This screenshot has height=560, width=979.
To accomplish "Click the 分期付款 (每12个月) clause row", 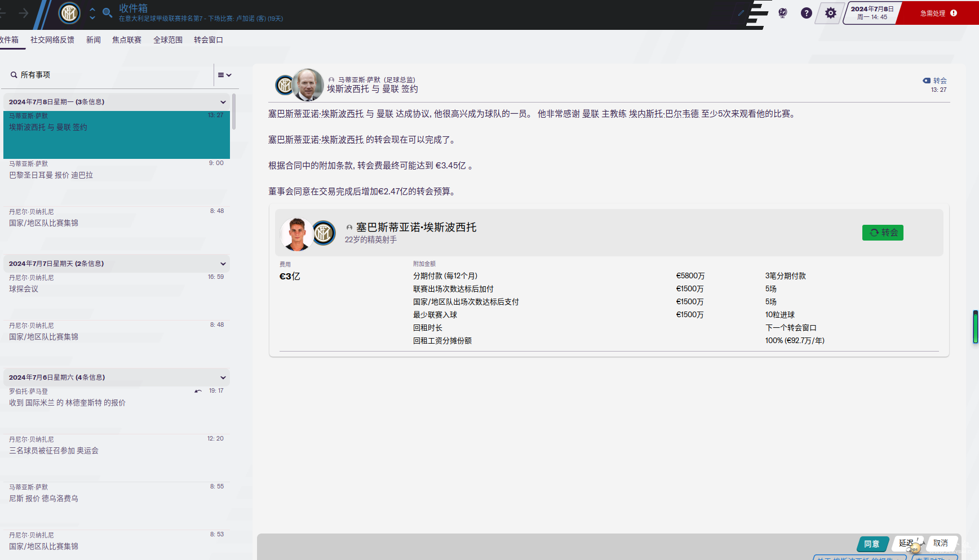I will pyautogui.click(x=675, y=276).
